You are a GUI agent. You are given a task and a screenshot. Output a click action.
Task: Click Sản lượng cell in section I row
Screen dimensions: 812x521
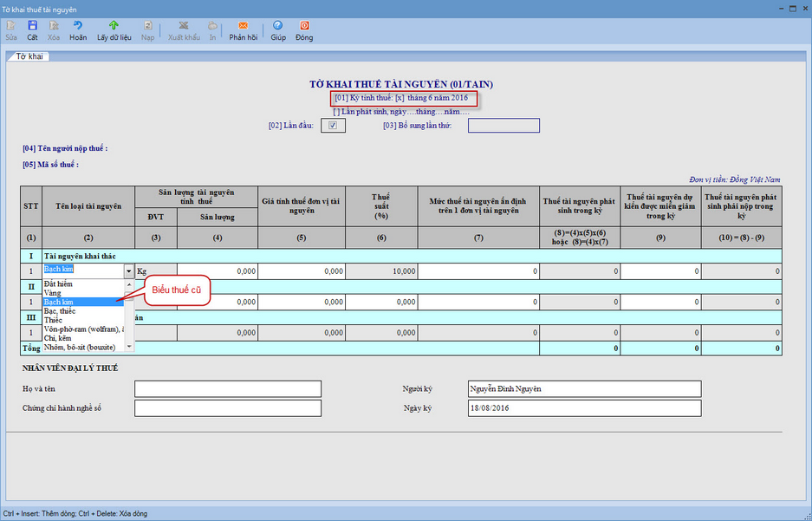pyautogui.click(x=218, y=271)
